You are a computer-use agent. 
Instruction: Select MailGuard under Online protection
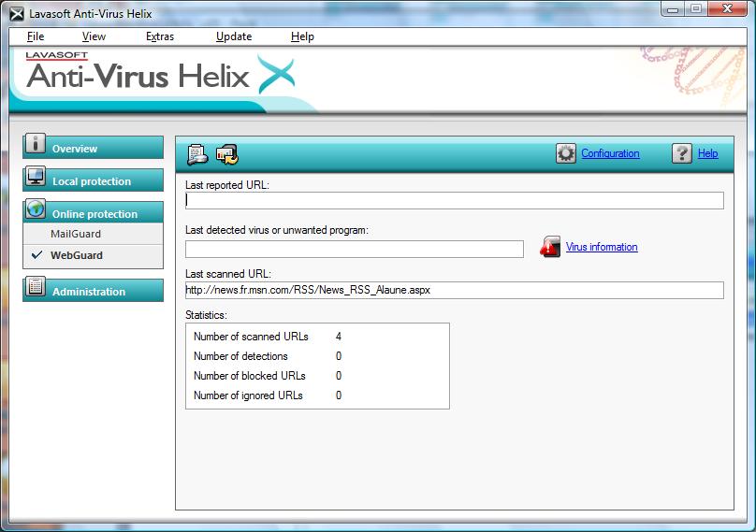tap(76, 234)
